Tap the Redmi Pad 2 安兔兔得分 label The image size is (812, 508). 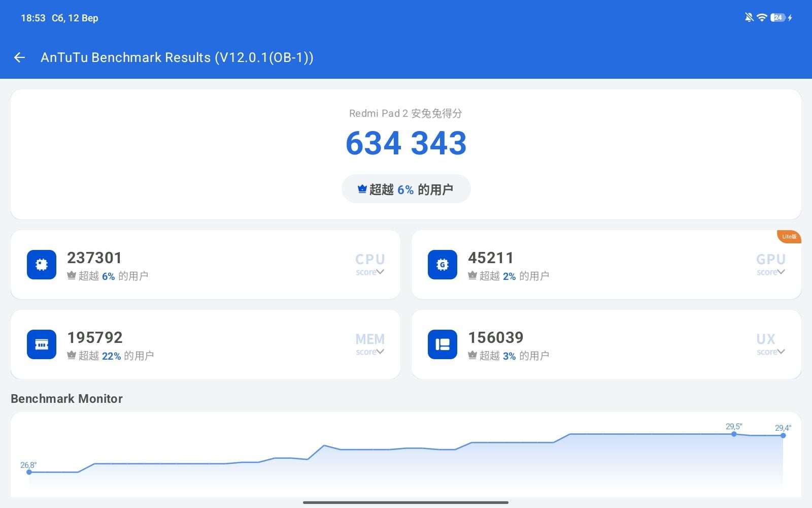point(405,113)
